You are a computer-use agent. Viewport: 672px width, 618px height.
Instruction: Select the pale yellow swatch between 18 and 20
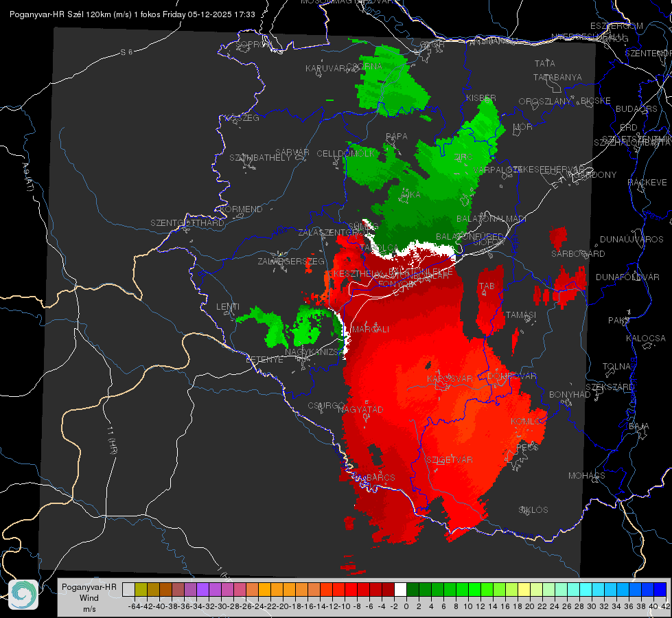(524, 589)
